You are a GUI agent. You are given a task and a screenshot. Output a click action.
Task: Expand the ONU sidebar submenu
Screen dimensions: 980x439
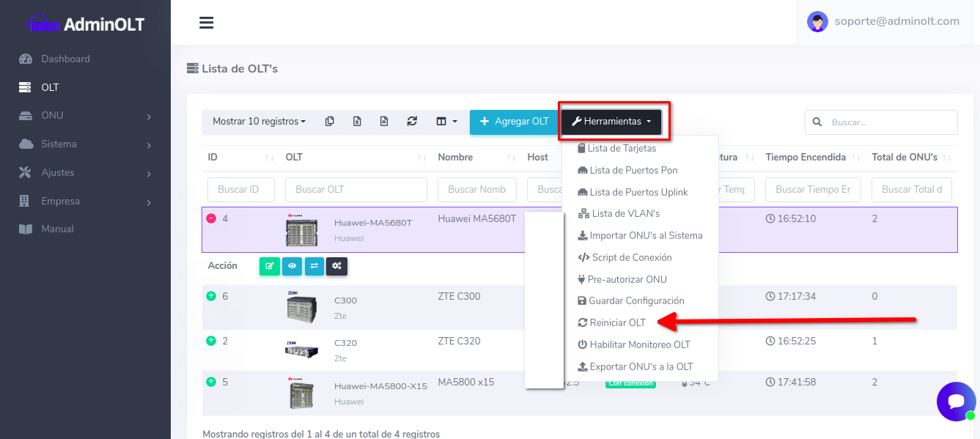click(85, 116)
